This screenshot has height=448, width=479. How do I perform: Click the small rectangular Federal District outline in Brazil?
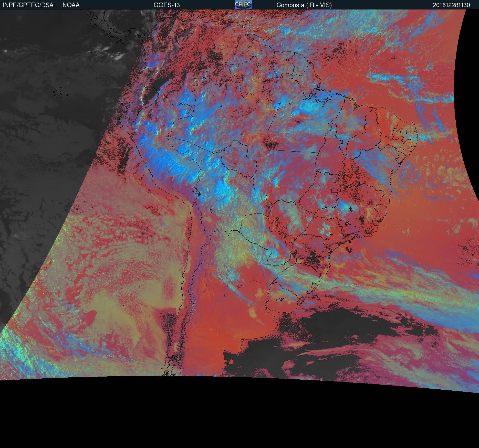pyautogui.click(x=334, y=190)
